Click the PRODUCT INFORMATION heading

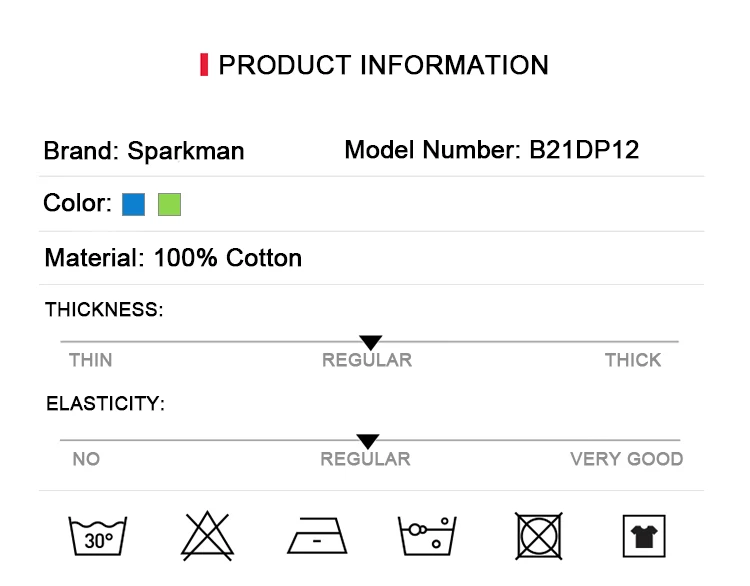[384, 65]
